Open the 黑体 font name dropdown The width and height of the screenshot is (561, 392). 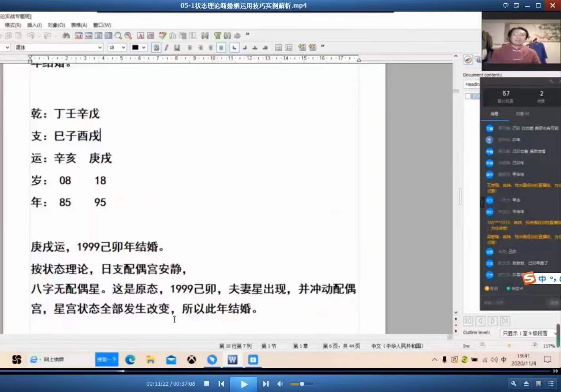tap(100, 48)
